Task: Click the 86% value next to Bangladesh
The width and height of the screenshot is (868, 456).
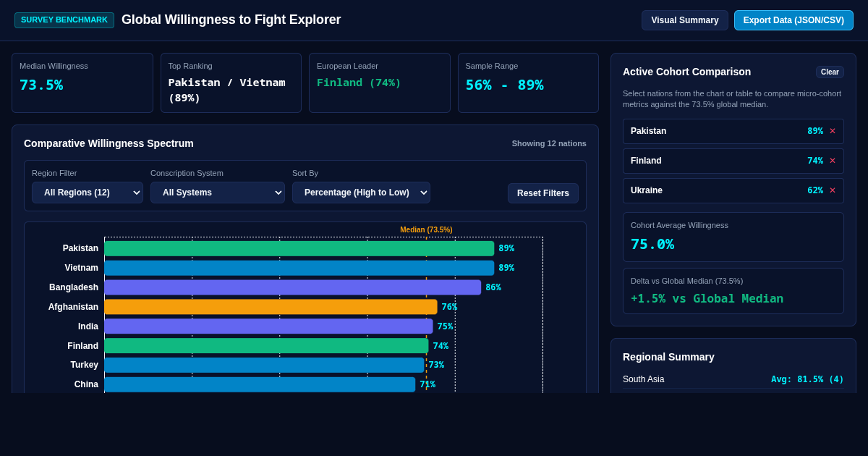Action: 493,287
